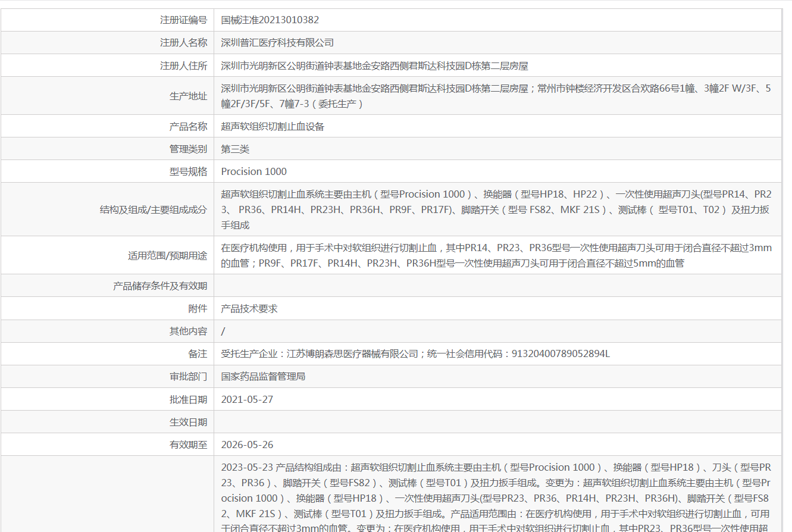Click the 结构及组成/主要组成成分 label
The image size is (792, 532).
tap(154, 209)
